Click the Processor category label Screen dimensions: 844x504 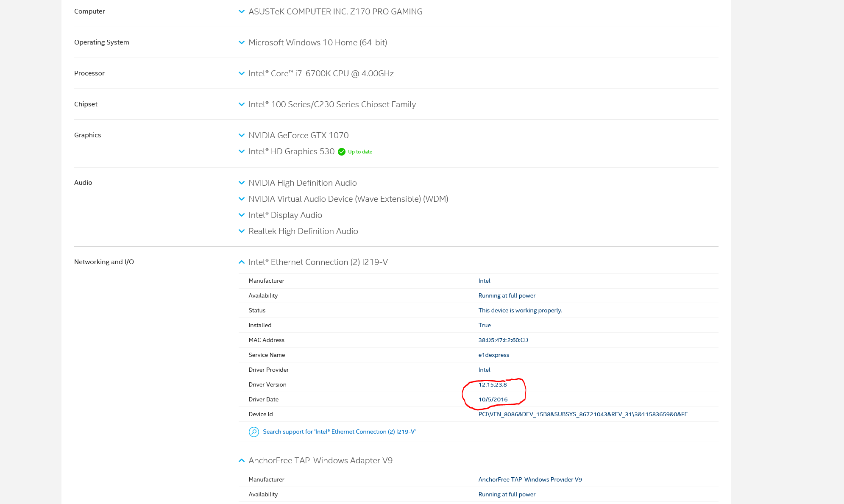(x=89, y=73)
